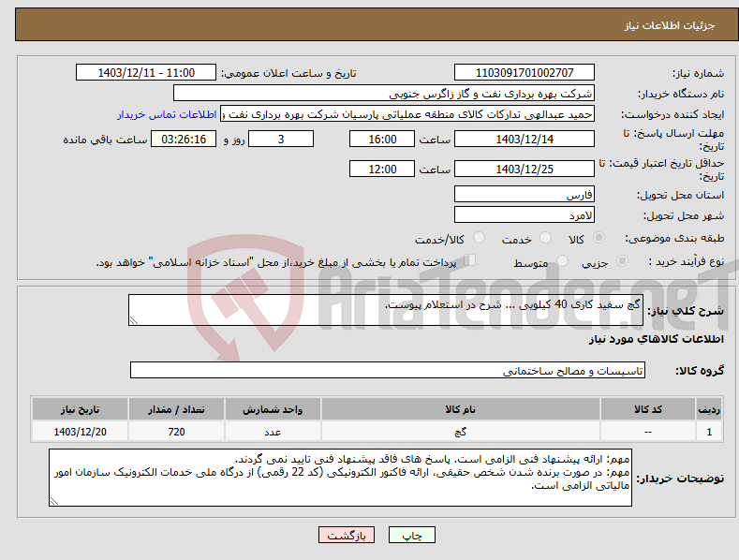
Task: Click the نوع فرآیند خرید label
Action: tap(687, 261)
